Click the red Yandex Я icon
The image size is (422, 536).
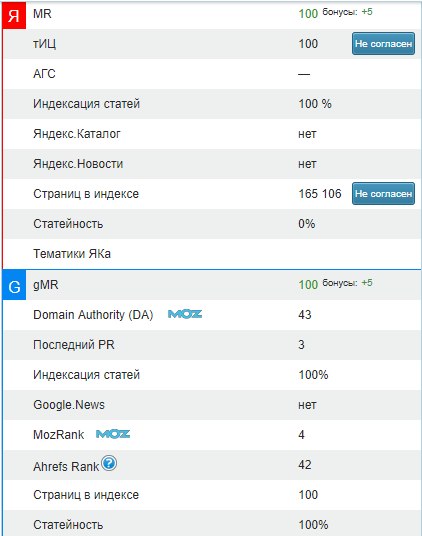pos(14,15)
